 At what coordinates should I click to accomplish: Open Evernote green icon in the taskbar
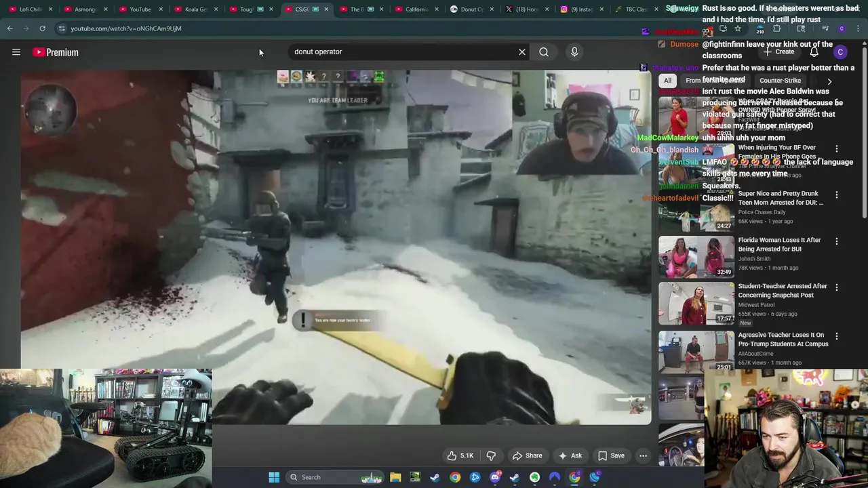click(x=534, y=477)
